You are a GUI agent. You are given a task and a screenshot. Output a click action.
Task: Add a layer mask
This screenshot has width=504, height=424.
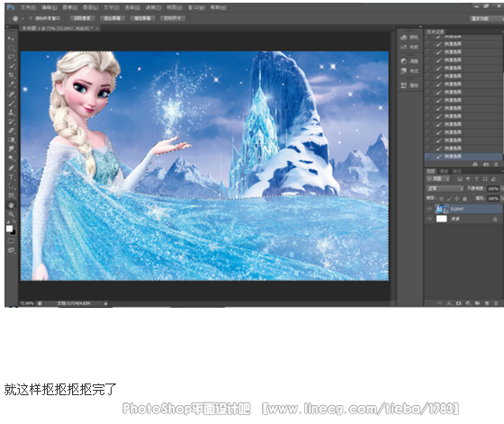click(x=459, y=303)
